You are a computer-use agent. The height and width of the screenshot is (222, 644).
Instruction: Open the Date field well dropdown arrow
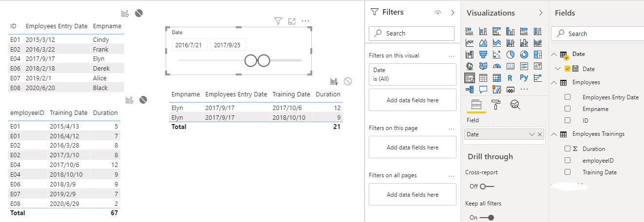click(532, 134)
